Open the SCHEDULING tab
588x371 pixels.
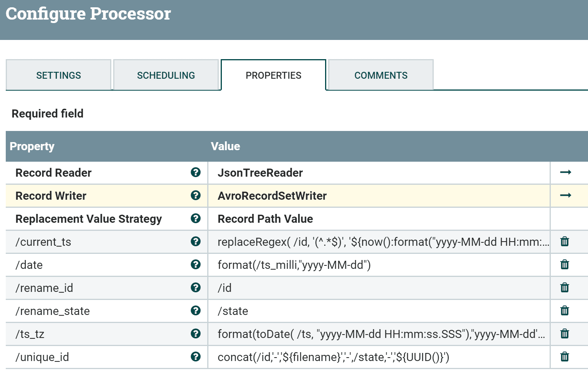point(166,75)
